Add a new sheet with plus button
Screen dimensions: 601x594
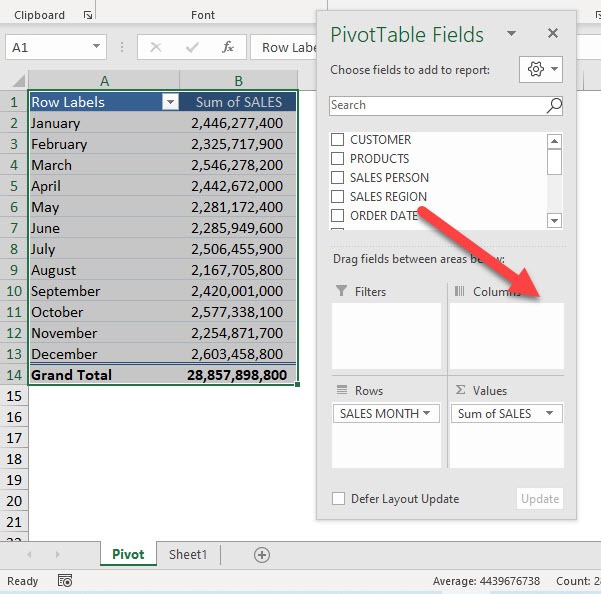(x=262, y=555)
